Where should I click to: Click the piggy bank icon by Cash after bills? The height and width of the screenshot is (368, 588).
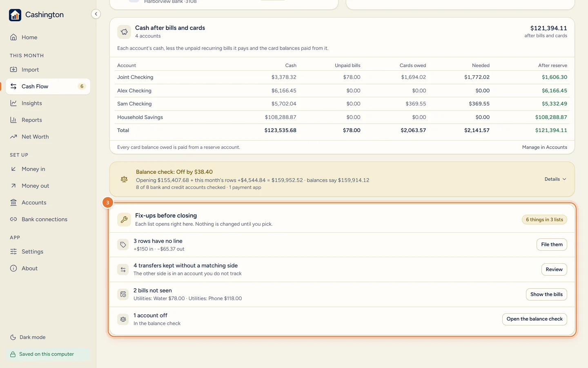pos(124,32)
